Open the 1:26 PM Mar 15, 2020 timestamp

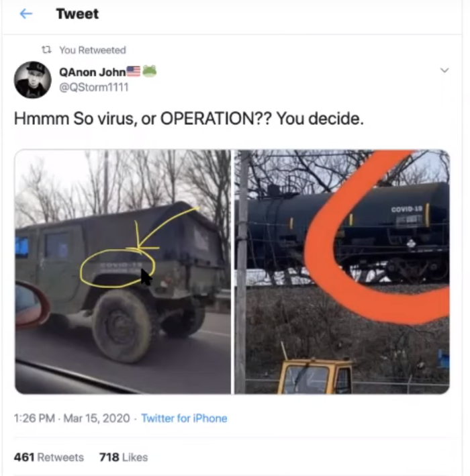(x=72, y=418)
